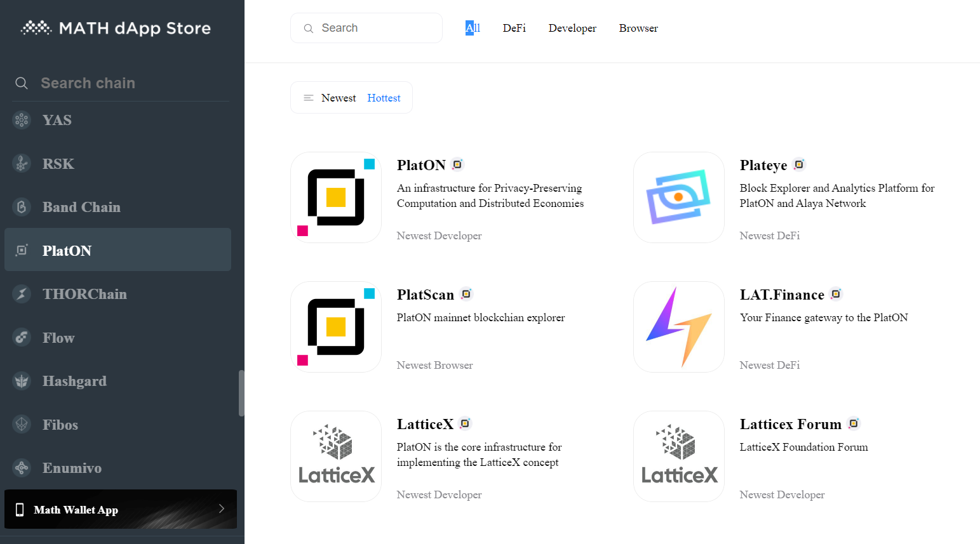Click the Search chain magnifier icon
Screen dimensions: 980x544
tap(22, 83)
